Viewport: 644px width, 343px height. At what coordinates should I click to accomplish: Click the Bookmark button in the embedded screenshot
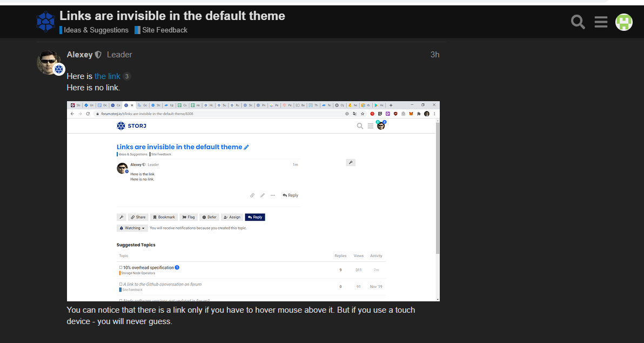(164, 217)
